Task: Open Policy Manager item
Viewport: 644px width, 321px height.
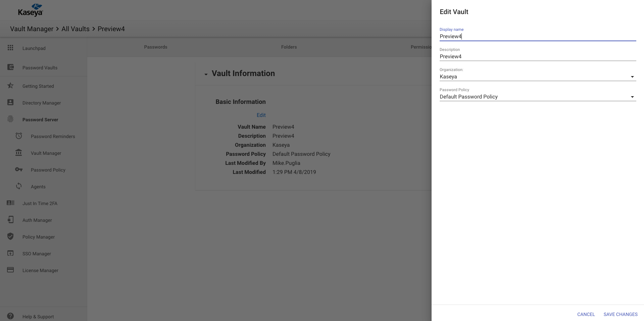Action: tap(39, 237)
